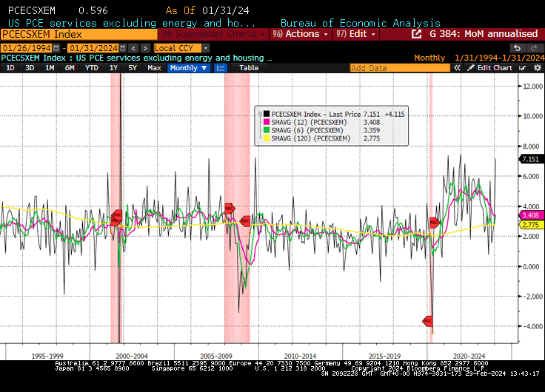Switch to Table view
Viewport: 545px width, 392px height.
[x=249, y=67]
